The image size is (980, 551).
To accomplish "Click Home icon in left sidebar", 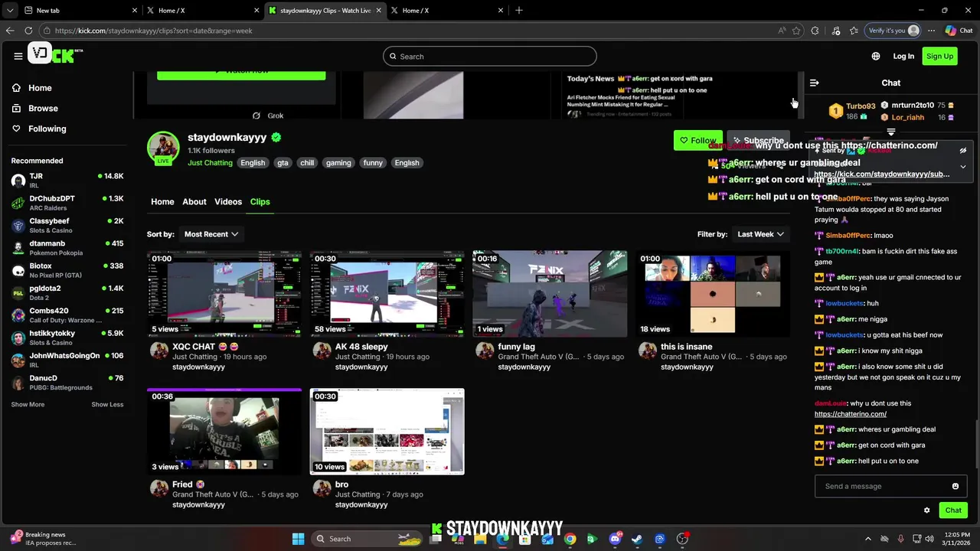I will click(x=16, y=88).
